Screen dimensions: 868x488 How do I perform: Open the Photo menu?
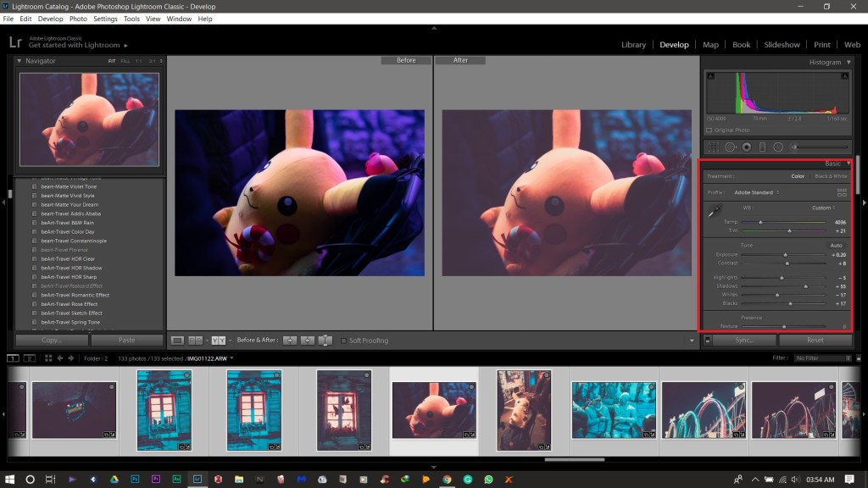[78, 19]
